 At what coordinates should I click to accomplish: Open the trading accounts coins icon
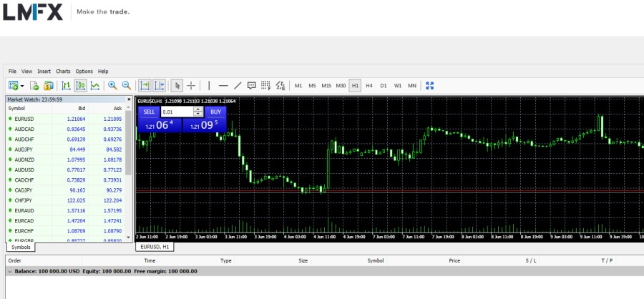pos(49,85)
